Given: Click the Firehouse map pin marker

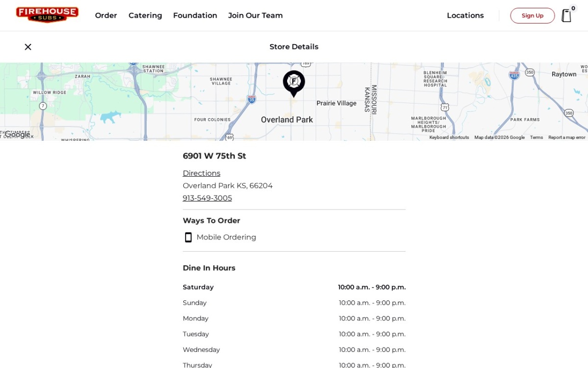Looking at the screenshot, I should coord(294,83).
